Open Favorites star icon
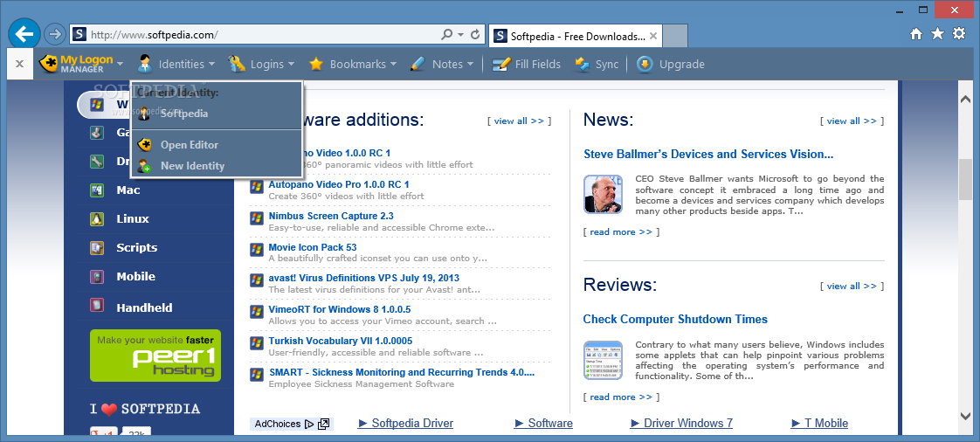This screenshot has height=442, width=980. pos(937,34)
